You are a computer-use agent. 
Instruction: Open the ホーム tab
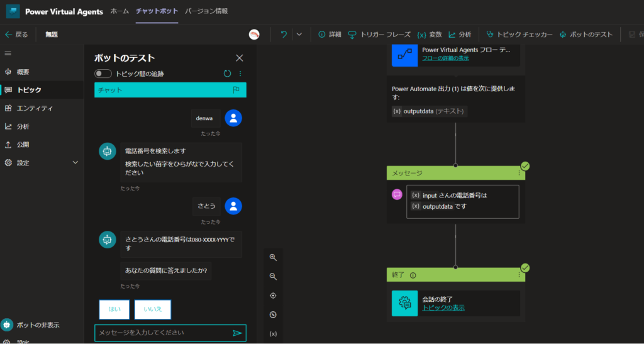[119, 11]
